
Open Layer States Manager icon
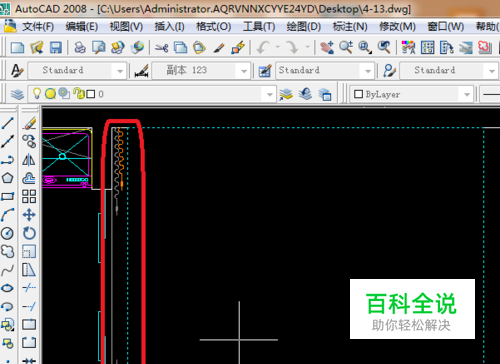click(x=324, y=95)
